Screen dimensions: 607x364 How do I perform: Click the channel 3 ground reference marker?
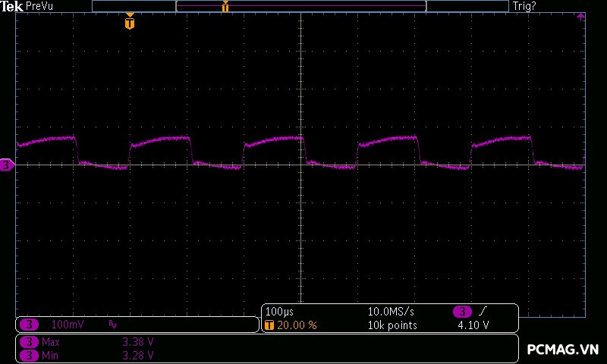(7, 165)
